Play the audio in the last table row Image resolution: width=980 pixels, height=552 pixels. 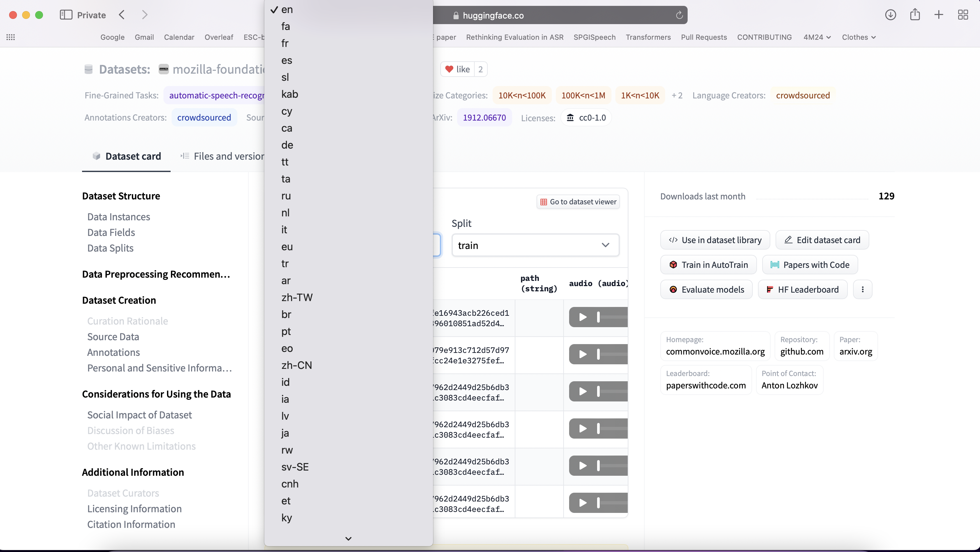(582, 503)
